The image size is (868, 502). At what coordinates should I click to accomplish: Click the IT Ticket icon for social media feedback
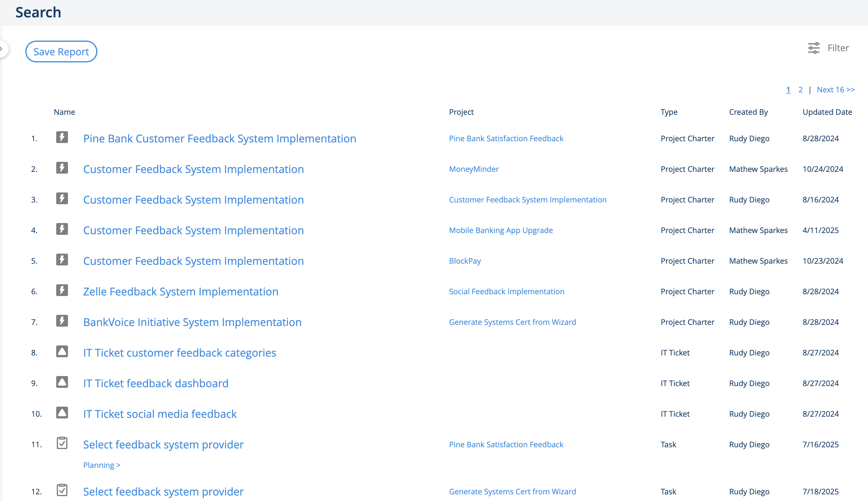click(x=62, y=413)
